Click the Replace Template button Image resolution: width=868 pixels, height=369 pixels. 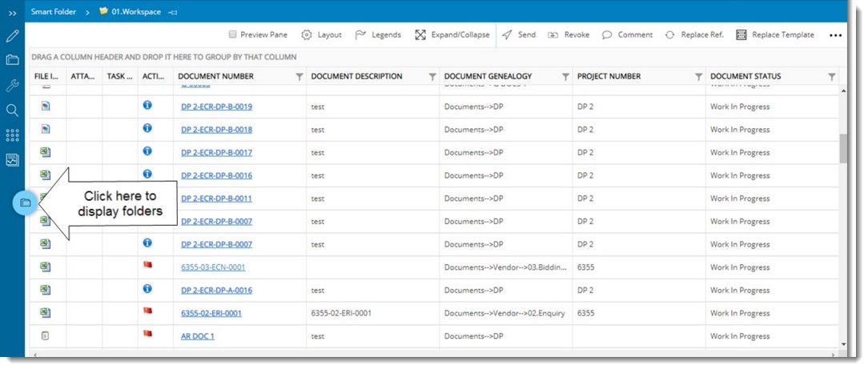click(774, 35)
